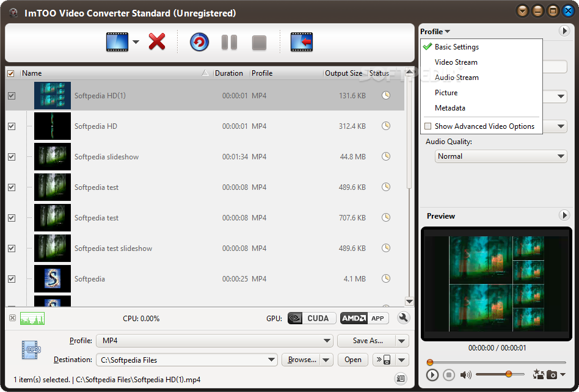Uncheck the 489.6 KB Softpedia test checkbox
Screen dimensions: 579x392
point(12,187)
